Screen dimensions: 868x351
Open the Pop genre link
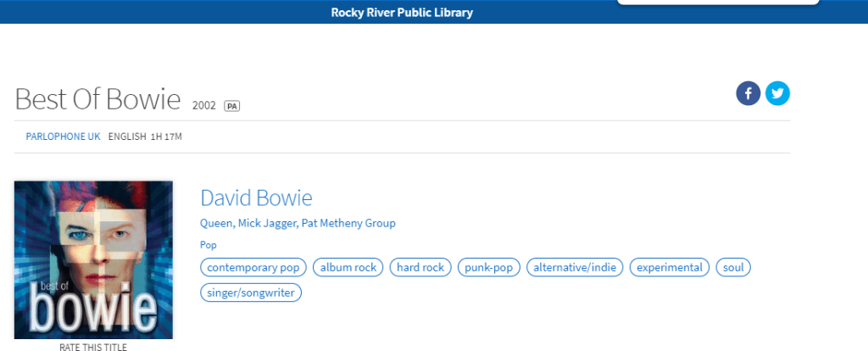[x=209, y=245]
